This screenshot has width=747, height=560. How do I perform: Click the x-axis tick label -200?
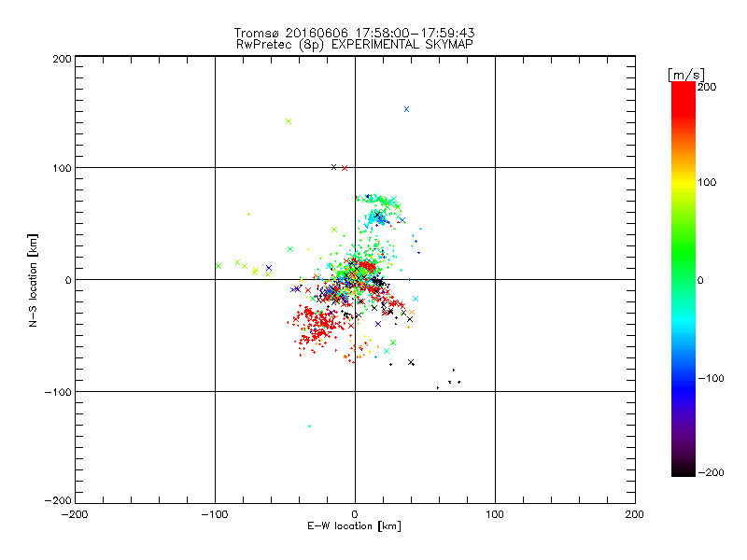tap(75, 514)
